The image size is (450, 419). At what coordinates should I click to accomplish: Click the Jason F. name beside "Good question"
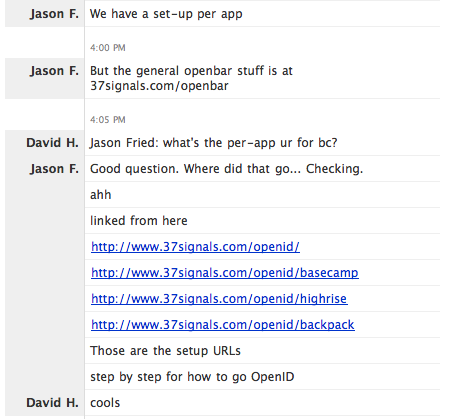pyautogui.click(x=54, y=169)
